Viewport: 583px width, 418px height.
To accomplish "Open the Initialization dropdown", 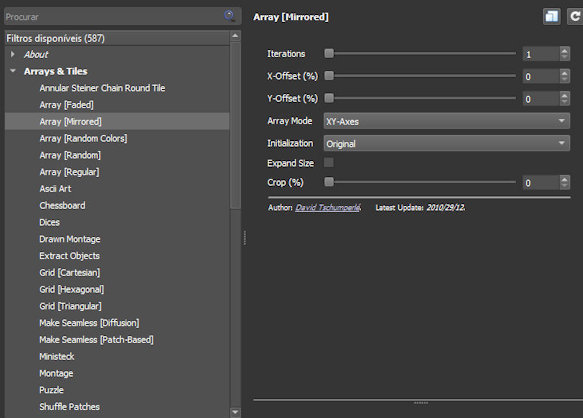I will click(x=447, y=143).
